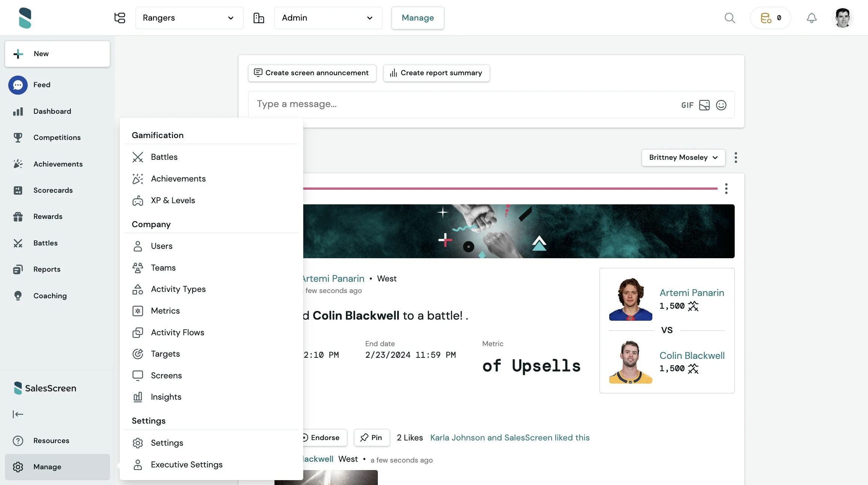Image resolution: width=868 pixels, height=485 pixels.
Task: Open Competitions in the sidebar
Action: click(57, 137)
